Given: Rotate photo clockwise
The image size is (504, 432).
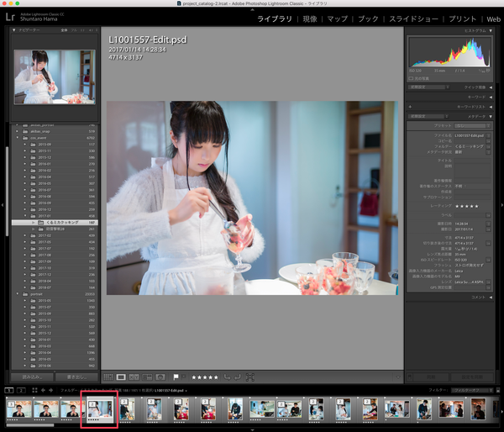Looking at the screenshot, I should click(x=238, y=377).
